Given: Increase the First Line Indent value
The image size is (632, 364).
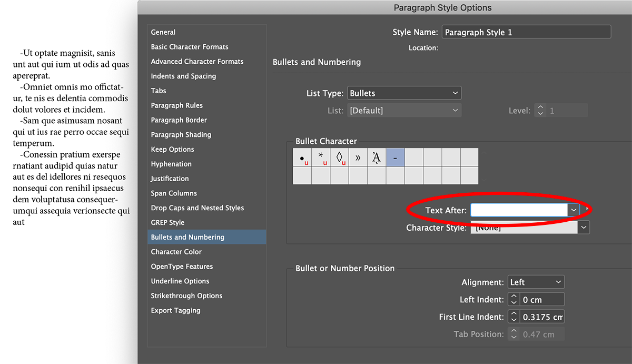Looking at the screenshot, I should [x=513, y=313].
